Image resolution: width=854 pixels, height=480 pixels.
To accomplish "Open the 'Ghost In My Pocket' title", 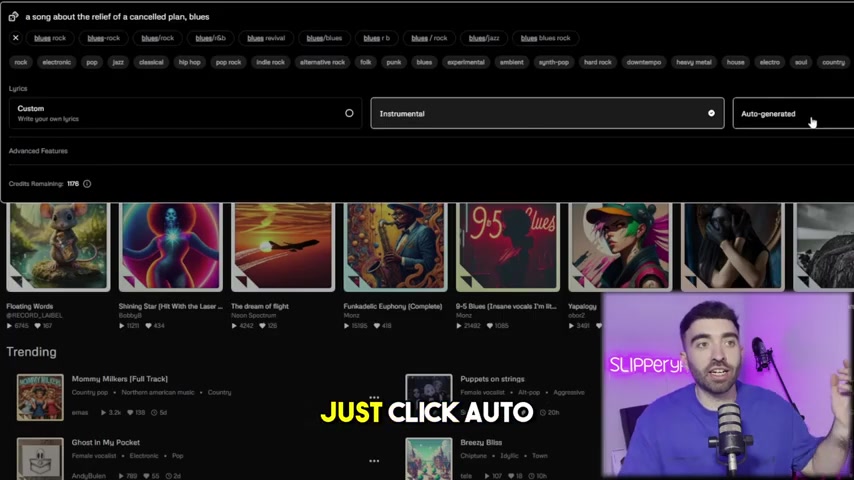I will pos(106,442).
